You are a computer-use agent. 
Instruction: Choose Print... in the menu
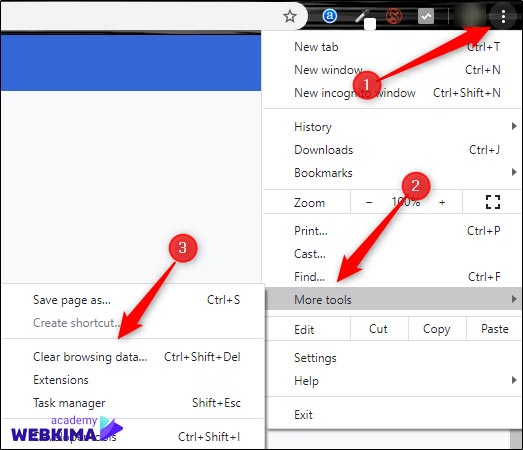[393, 231]
